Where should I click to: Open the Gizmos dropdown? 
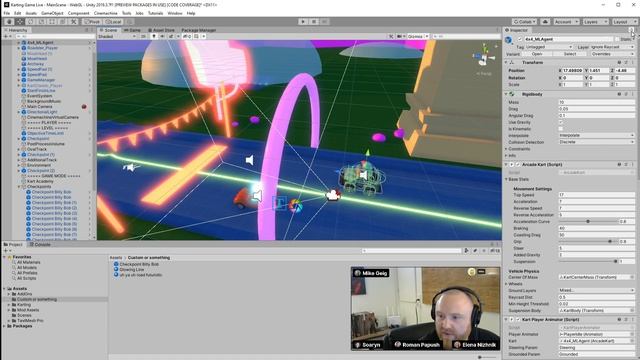[418, 36]
